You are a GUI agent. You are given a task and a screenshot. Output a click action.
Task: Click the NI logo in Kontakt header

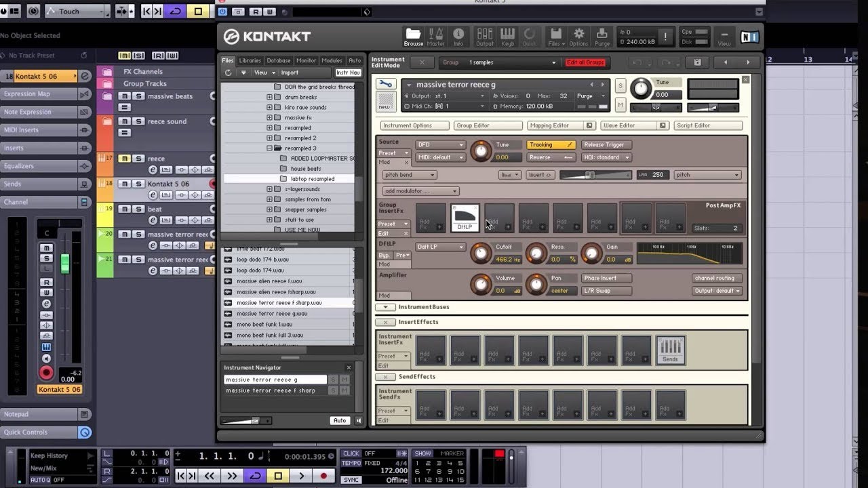pyautogui.click(x=750, y=37)
